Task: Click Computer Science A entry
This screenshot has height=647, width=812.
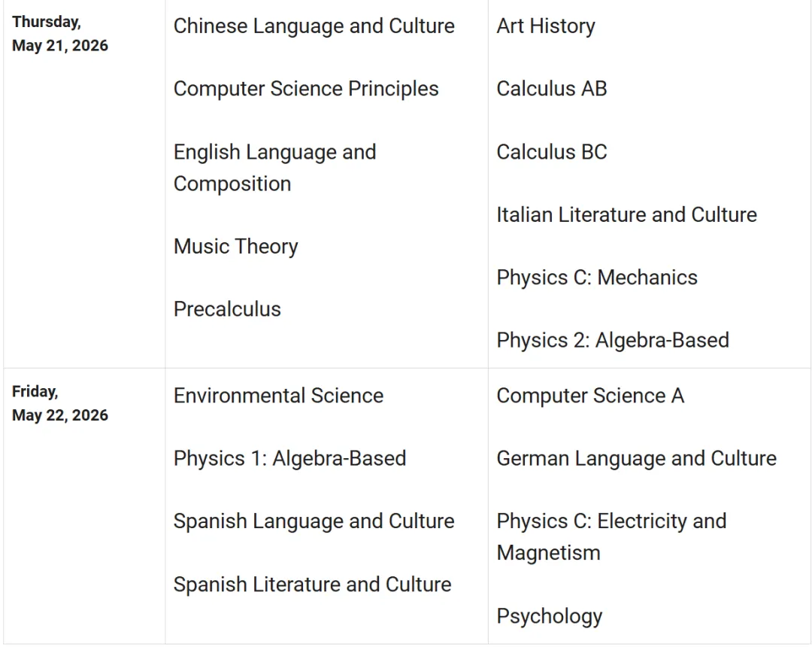Action: coord(590,396)
